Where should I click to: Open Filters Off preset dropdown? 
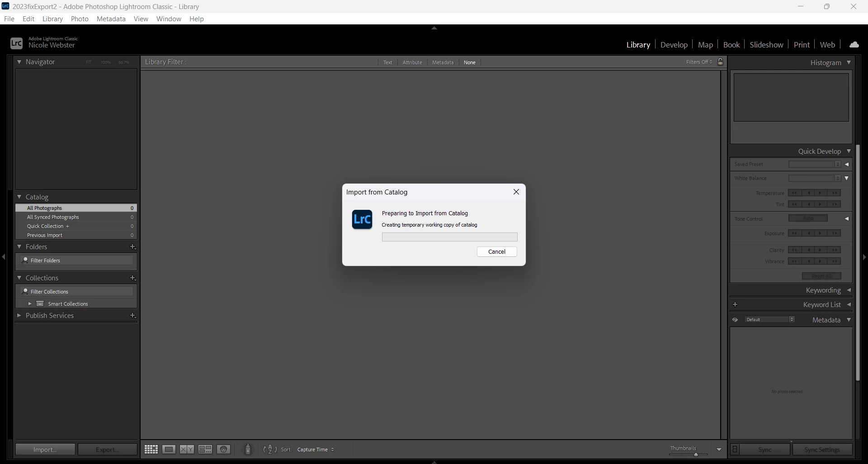point(699,62)
